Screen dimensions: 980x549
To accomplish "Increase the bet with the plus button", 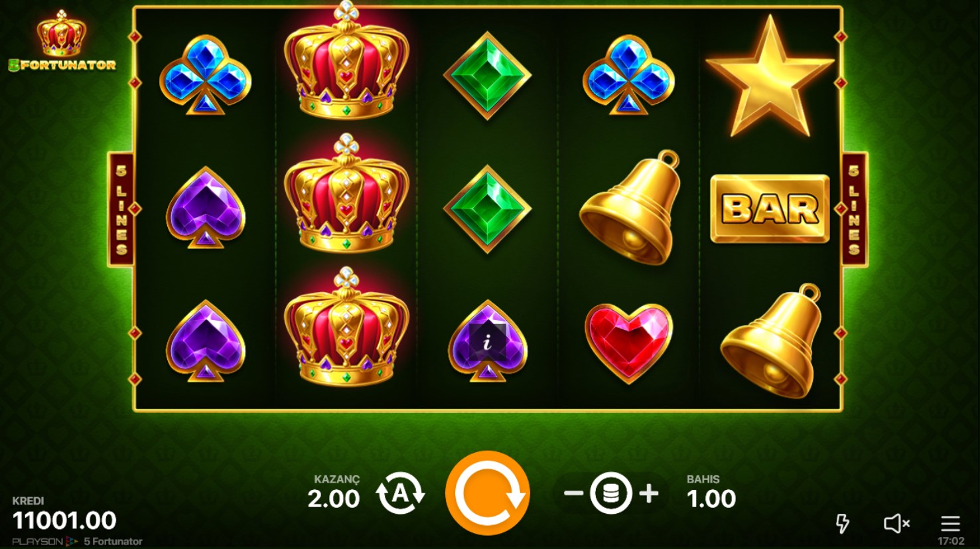I will tap(649, 493).
